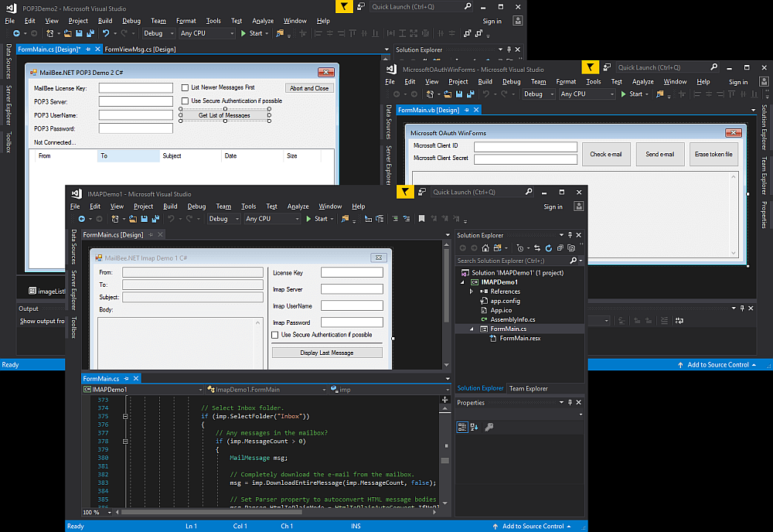
Task: Open ImapDemo1.FormMain class dropdown
Action: [266, 390]
